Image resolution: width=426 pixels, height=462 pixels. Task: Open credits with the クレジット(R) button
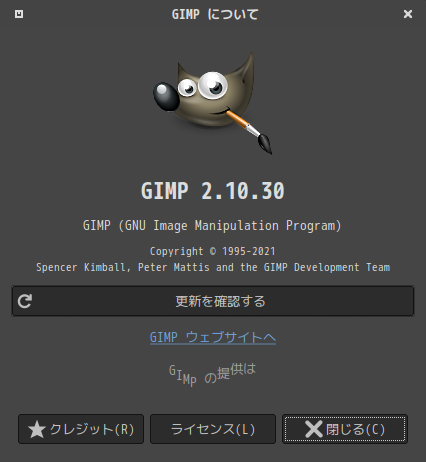[x=81, y=429]
